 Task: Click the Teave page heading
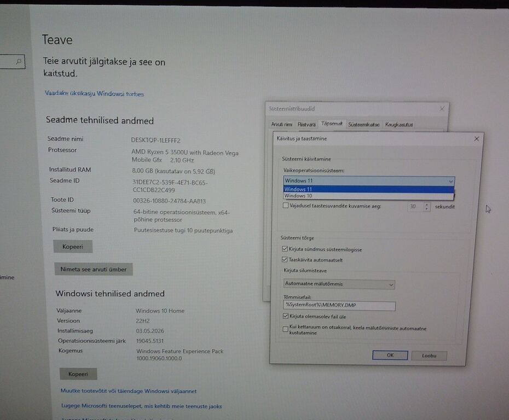coord(57,39)
